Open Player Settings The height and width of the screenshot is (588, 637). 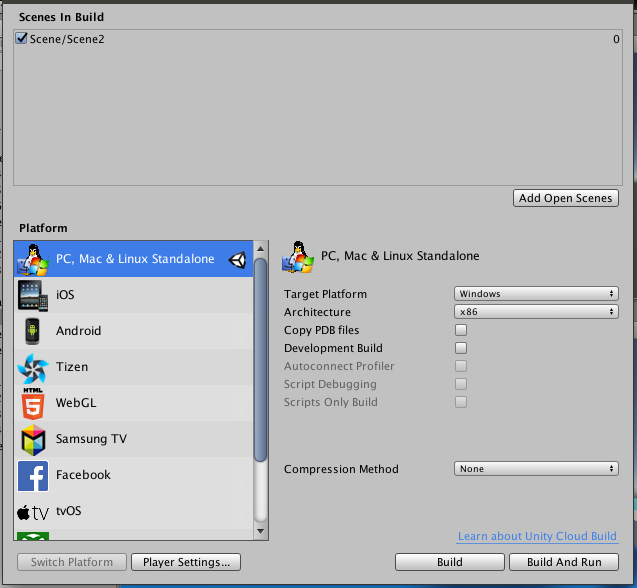(186, 562)
